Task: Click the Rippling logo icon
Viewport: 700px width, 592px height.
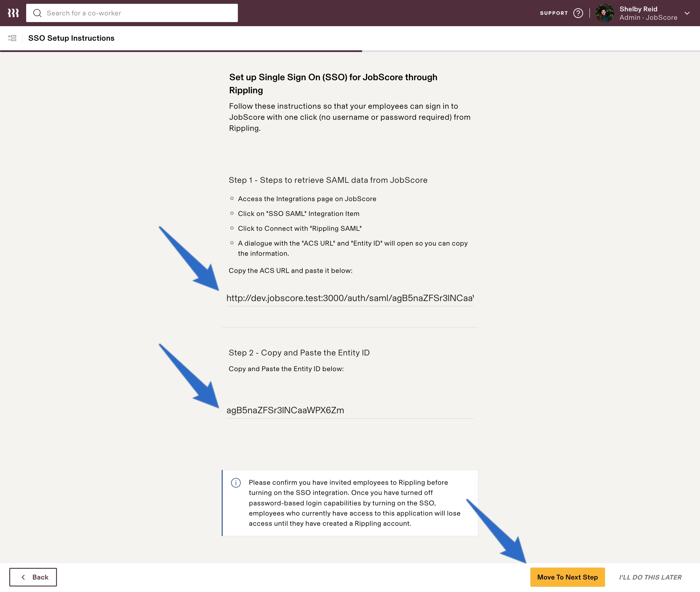Action: [13, 13]
